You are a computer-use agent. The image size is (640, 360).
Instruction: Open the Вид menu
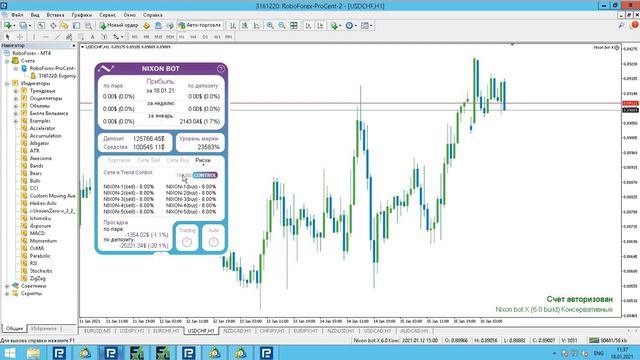click(x=35, y=15)
